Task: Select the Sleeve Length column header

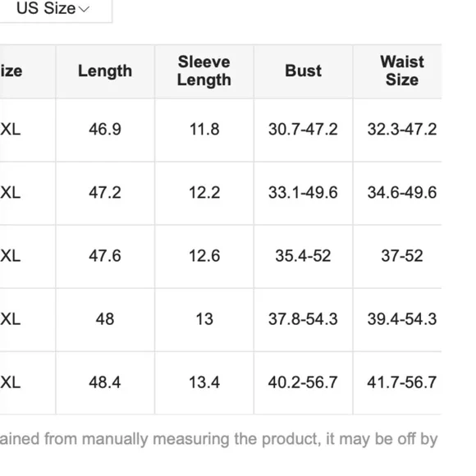Action: coord(204,71)
